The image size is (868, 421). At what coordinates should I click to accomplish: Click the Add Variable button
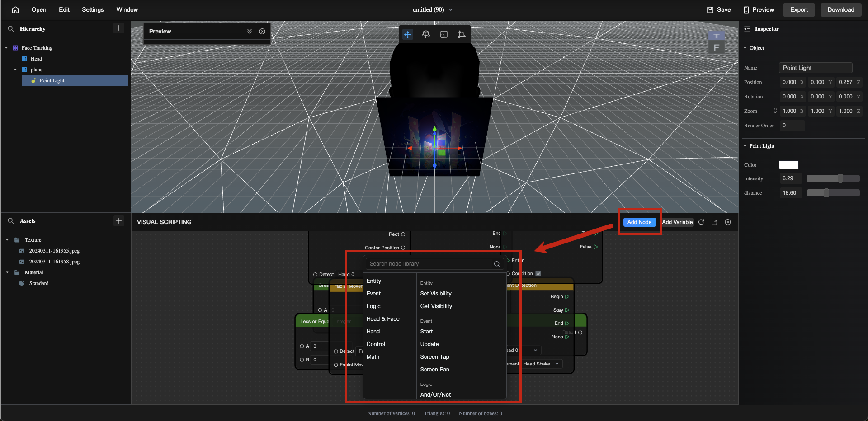click(677, 222)
